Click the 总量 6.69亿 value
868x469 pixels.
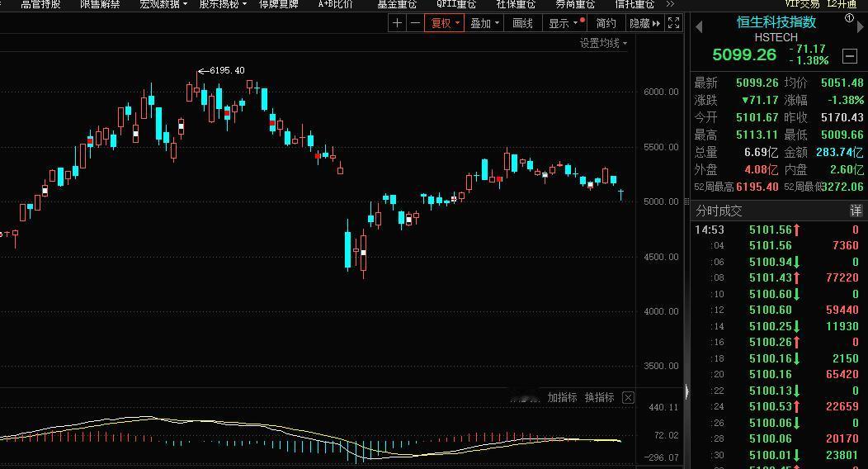tap(762, 152)
